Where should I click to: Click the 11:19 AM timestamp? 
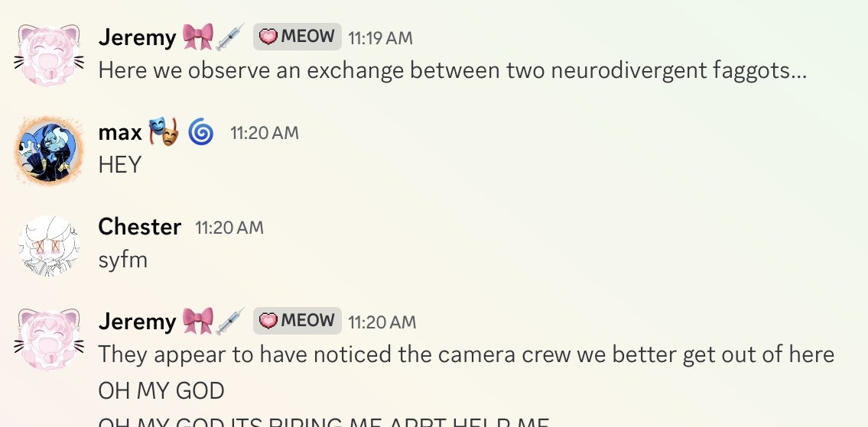[x=382, y=37]
